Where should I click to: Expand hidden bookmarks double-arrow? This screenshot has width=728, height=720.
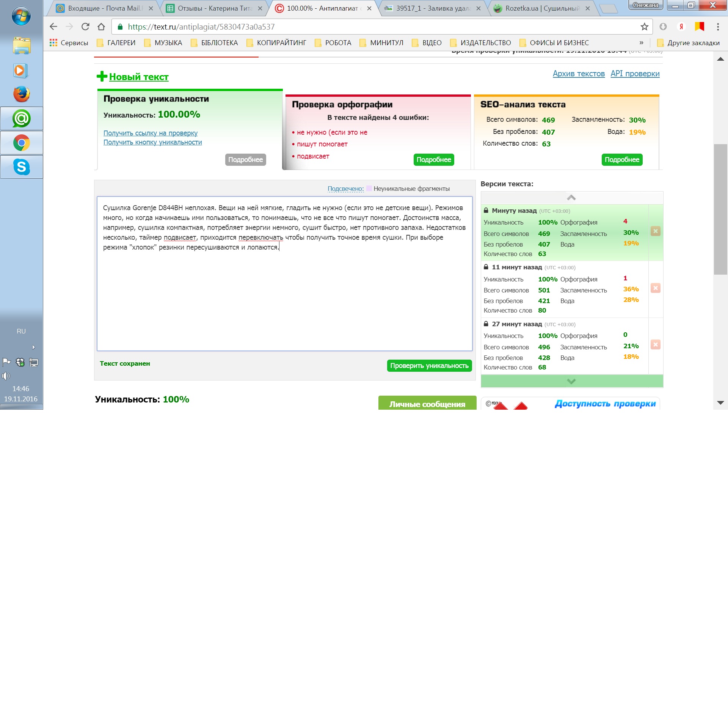pos(641,42)
